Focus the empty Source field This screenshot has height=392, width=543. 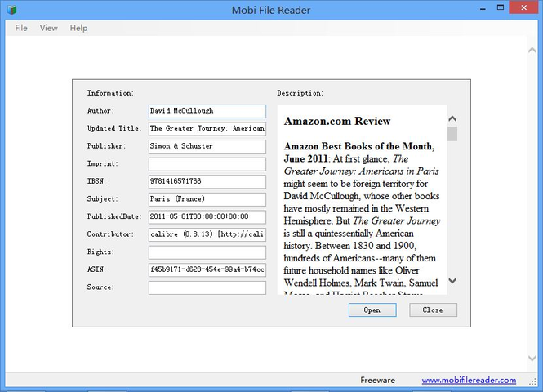pos(207,287)
